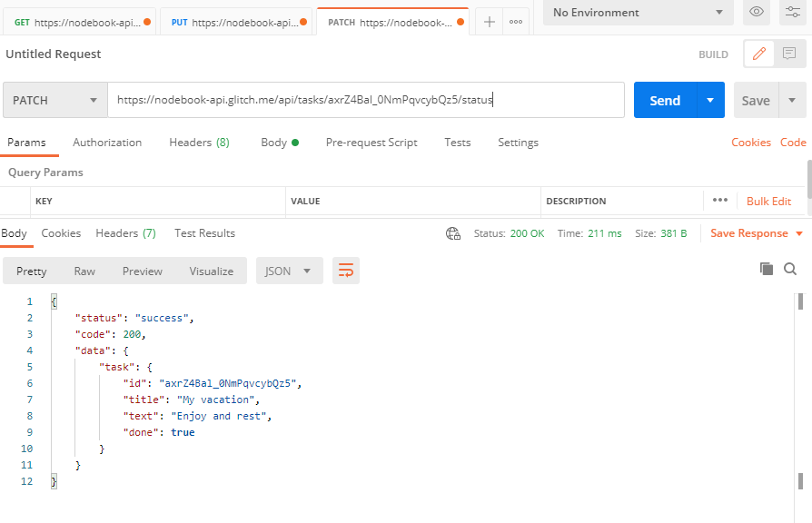Click the blue Send button
The image size is (812, 523).
pyautogui.click(x=665, y=101)
